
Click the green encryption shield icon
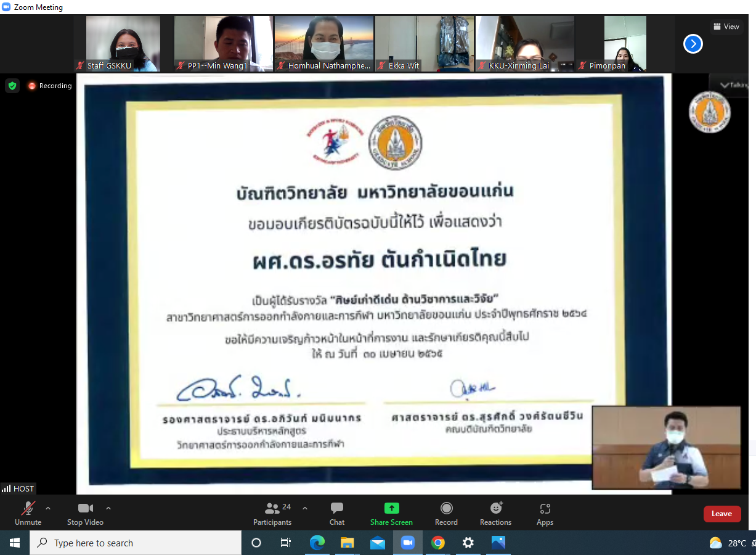click(12, 86)
